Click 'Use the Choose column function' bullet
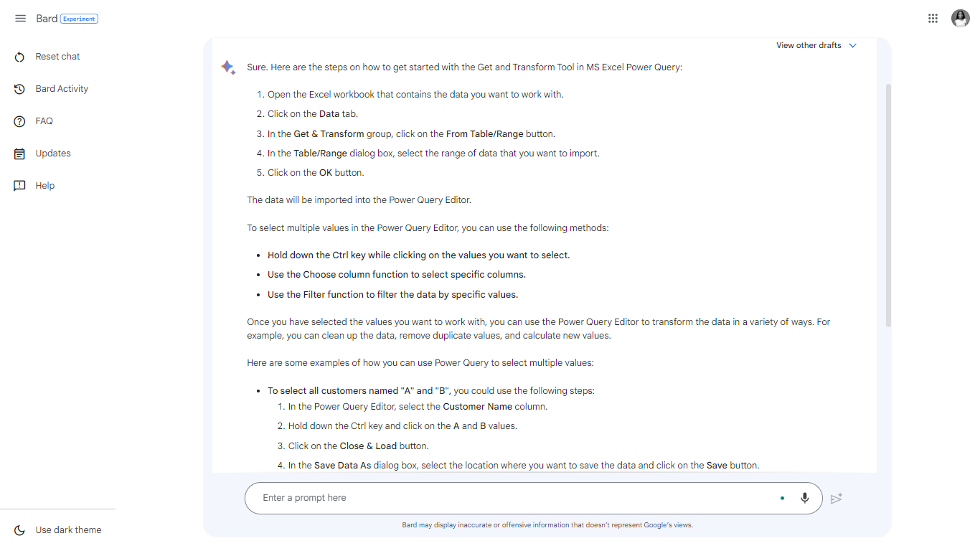This screenshot has height=551, width=980. coord(397,275)
